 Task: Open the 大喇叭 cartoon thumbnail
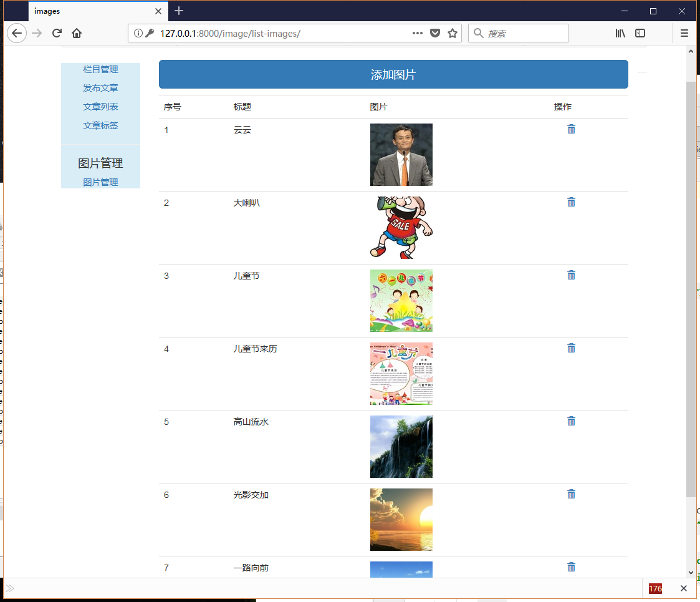click(401, 228)
